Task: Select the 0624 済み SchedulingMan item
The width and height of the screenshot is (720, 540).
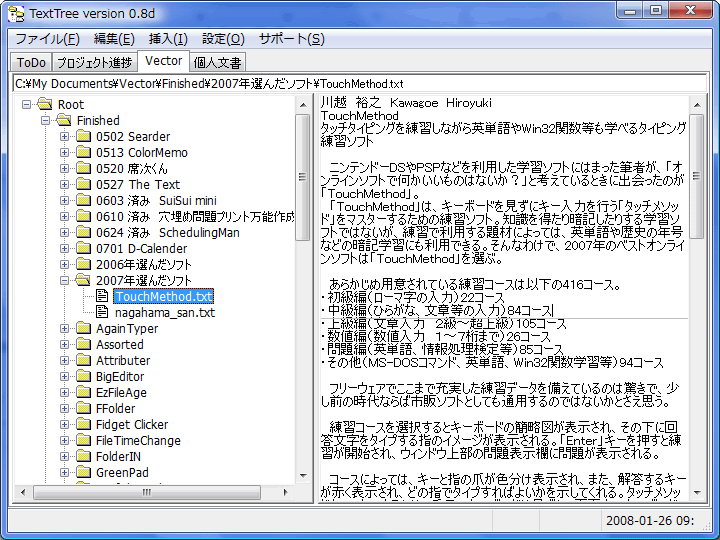Action: pyautogui.click(x=168, y=233)
